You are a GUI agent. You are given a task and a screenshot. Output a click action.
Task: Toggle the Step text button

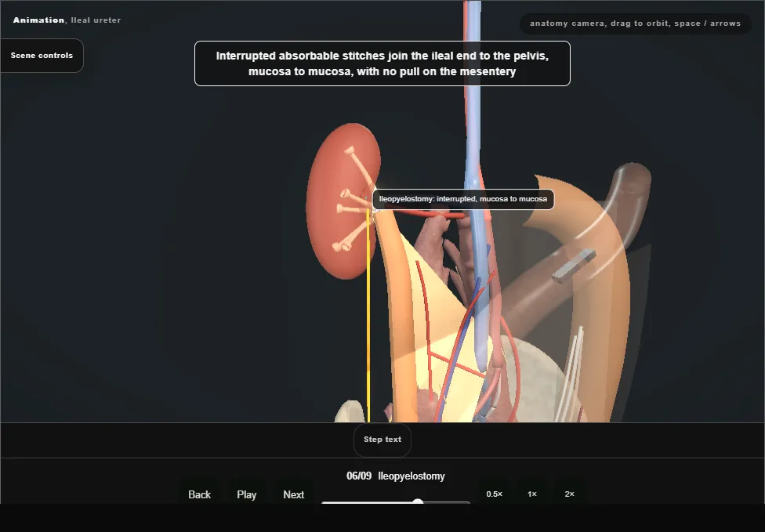[x=382, y=440]
